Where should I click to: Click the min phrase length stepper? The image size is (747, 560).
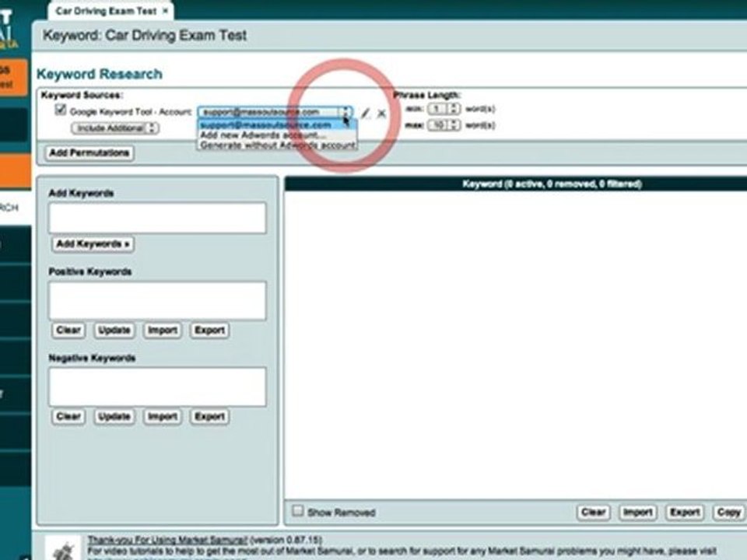444,109
